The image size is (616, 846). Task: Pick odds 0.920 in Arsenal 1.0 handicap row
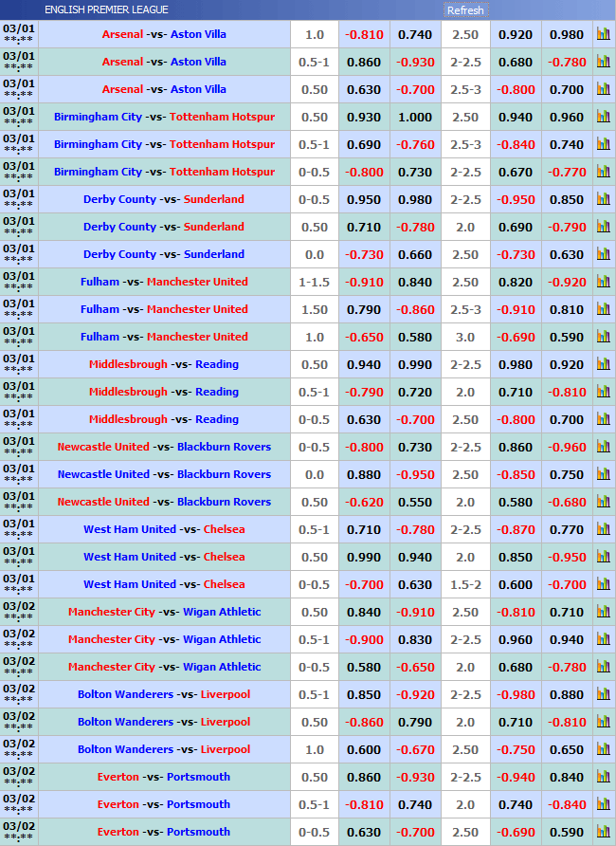516,35
